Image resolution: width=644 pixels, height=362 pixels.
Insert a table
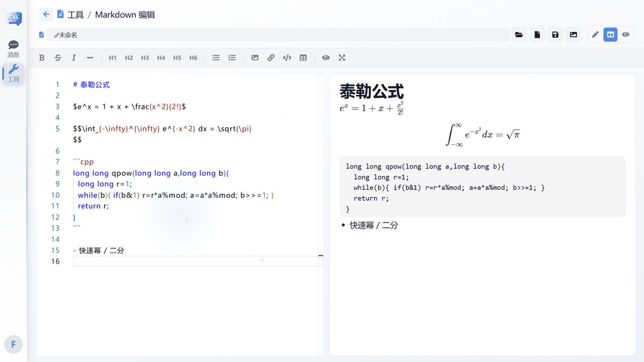[303, 58]
